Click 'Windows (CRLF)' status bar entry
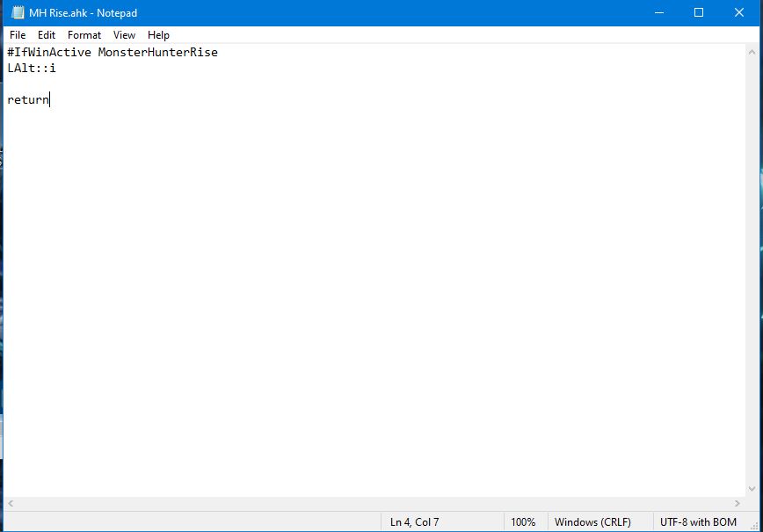Image resolution: width=763 pixels, height=532 pixels. (592, 521)
